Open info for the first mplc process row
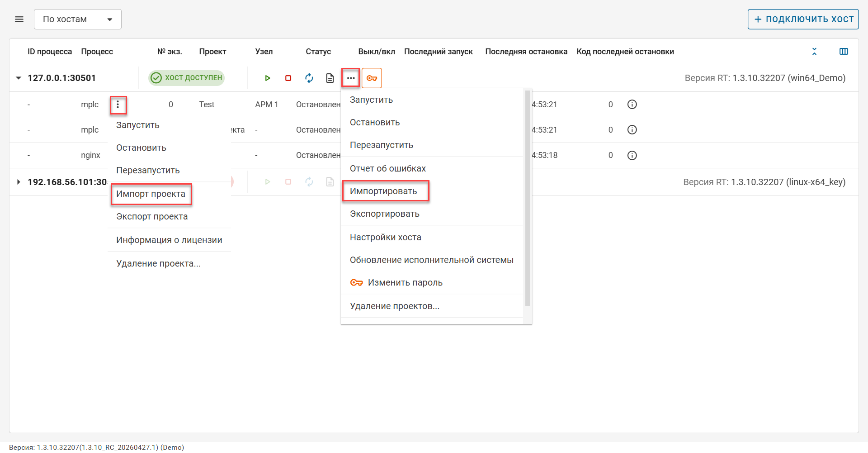The image size is (868, 453). click(x=632, y=105)
